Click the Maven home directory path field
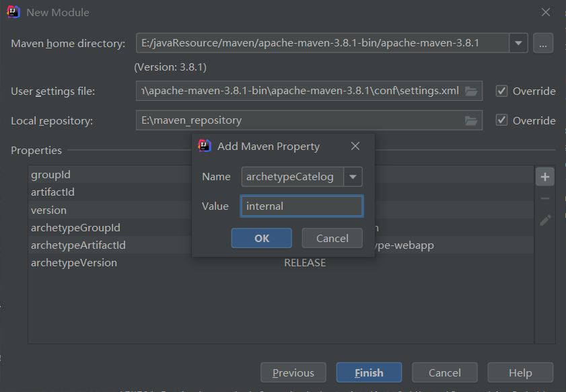Viewport: 566px width, 392px height. pyautogui.click(x=322, y=43)
